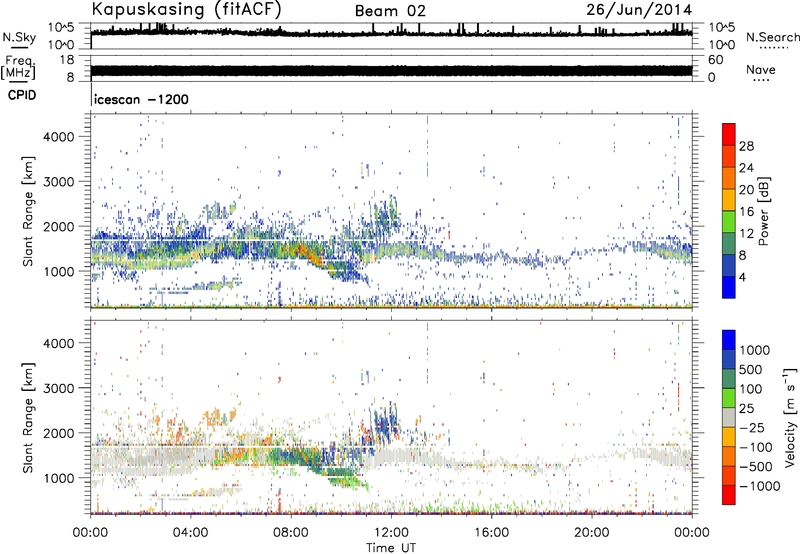Viewport: 800px width, 554px height.
Task: Click the "icescan -1200" program marker
Action: point(141,99)
